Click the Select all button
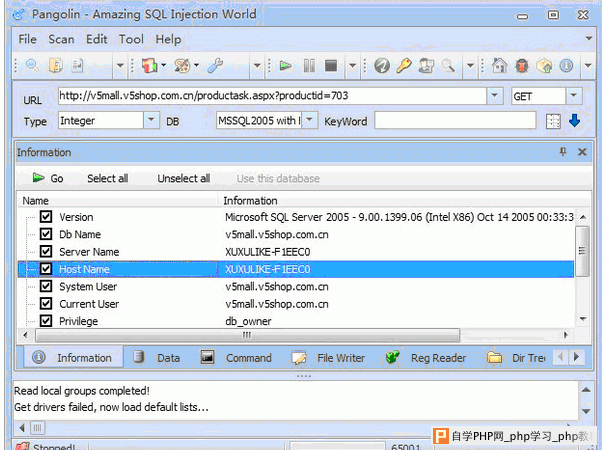The width and height of the screenshot is (602, 450). (x=108, y=178)
